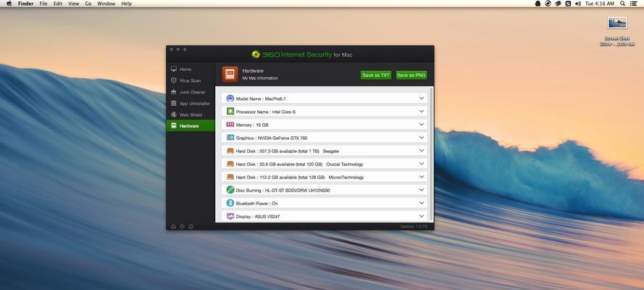Viewport: 644px width, 290px height.
Task: Open Notification Center list icon
Action: [633, 4]
